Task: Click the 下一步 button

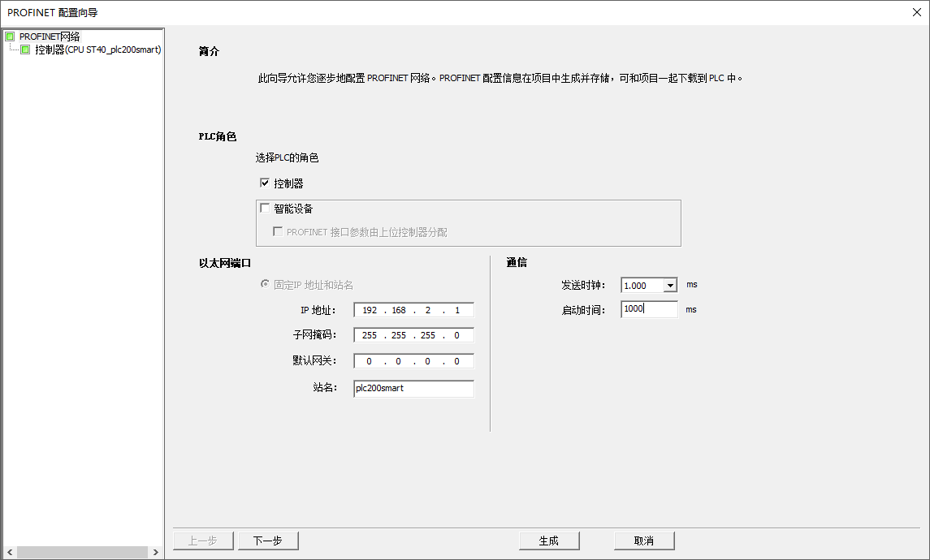Action: tap(268, 541)
